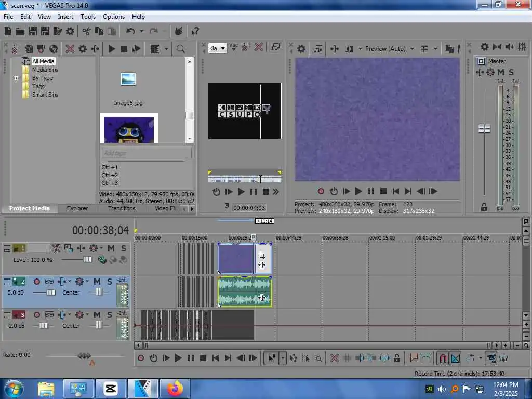Start preview of selected media in Project Media

pos(111,49)
